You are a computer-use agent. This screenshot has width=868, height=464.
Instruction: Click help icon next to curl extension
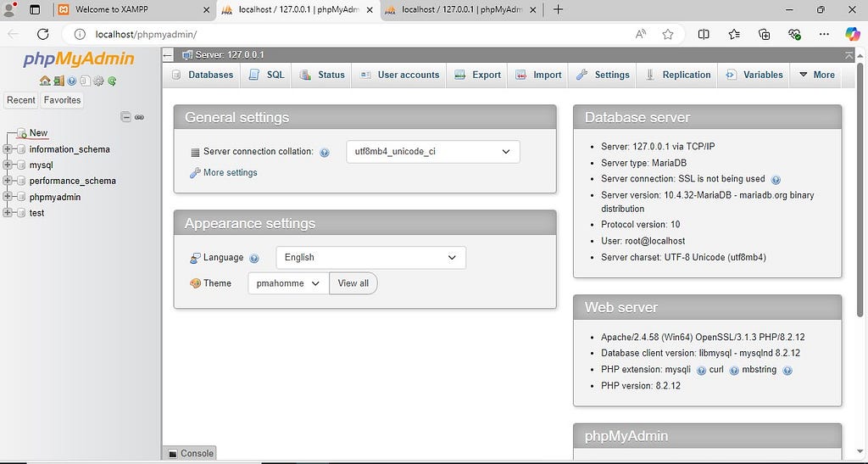tap(734, 371)
